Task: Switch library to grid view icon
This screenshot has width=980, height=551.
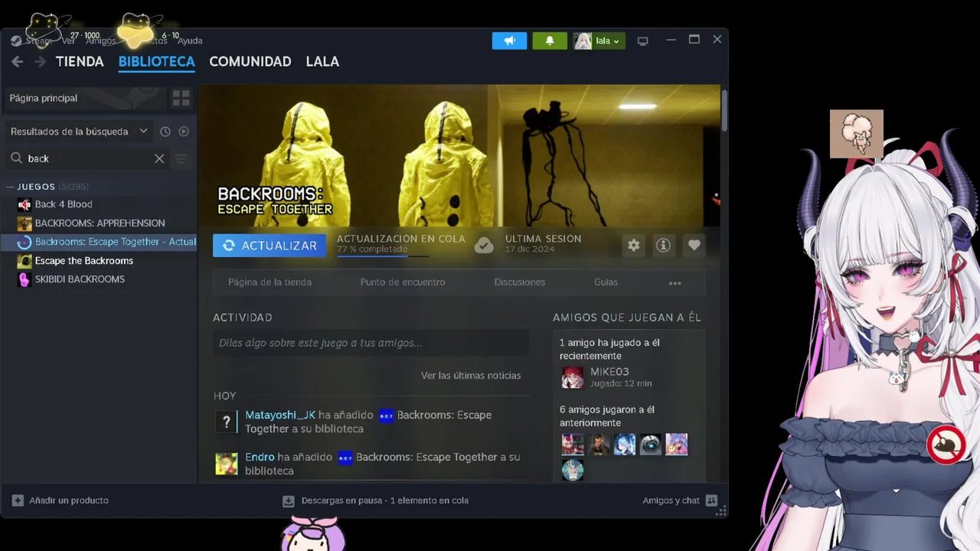Action: [x=181, y=98]
